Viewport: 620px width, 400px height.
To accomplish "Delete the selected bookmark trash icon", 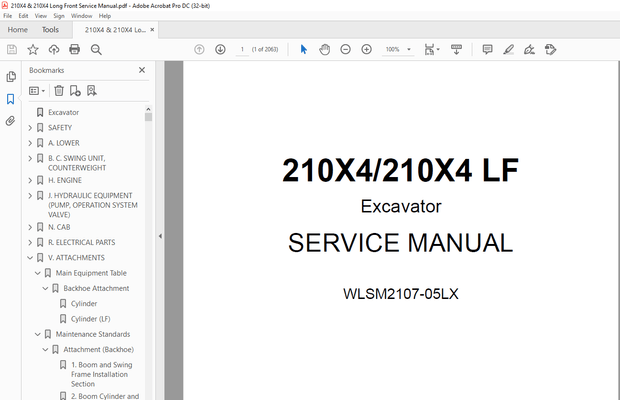I will point(59,91).
